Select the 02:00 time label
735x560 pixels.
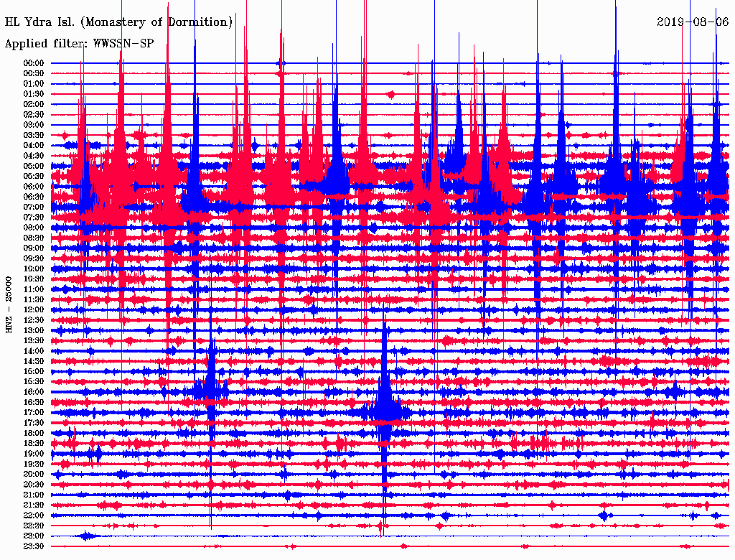coord(34,104)
